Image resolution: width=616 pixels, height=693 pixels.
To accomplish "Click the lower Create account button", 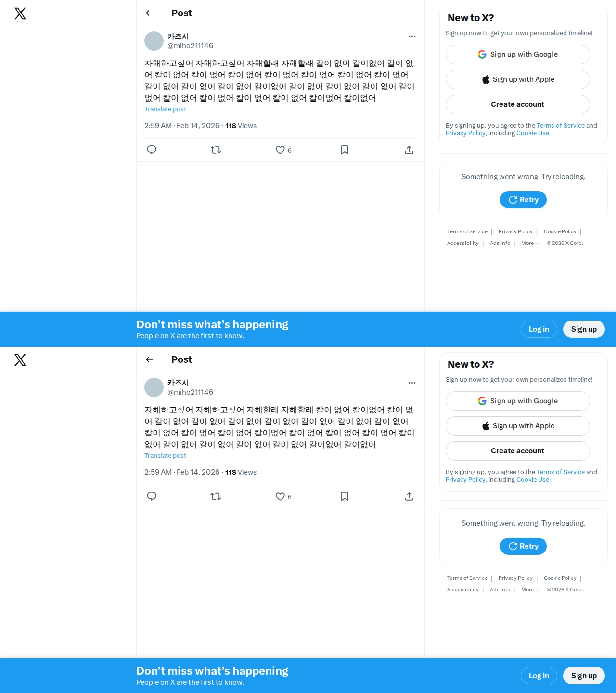I will [x=518, y=451].
